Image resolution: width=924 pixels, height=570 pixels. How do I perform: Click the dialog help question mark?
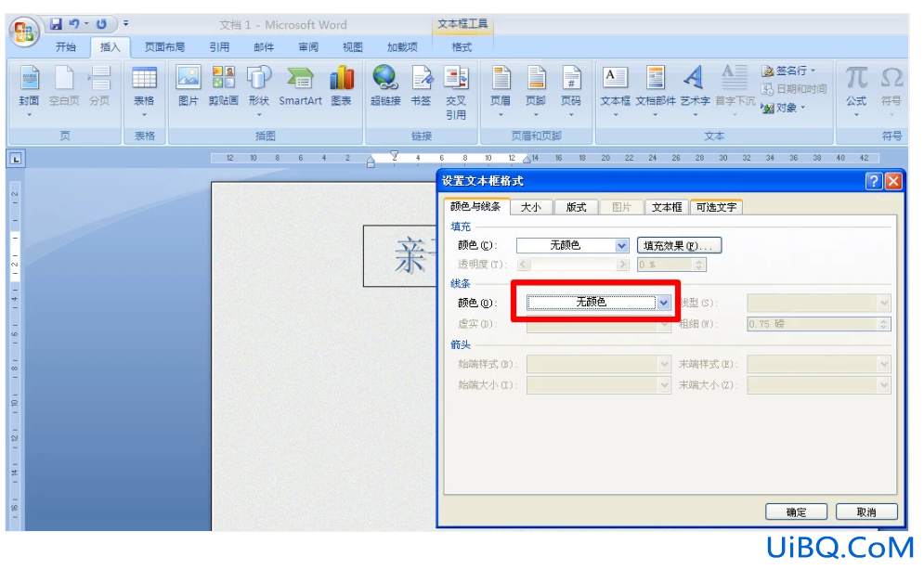click(873, 181)
